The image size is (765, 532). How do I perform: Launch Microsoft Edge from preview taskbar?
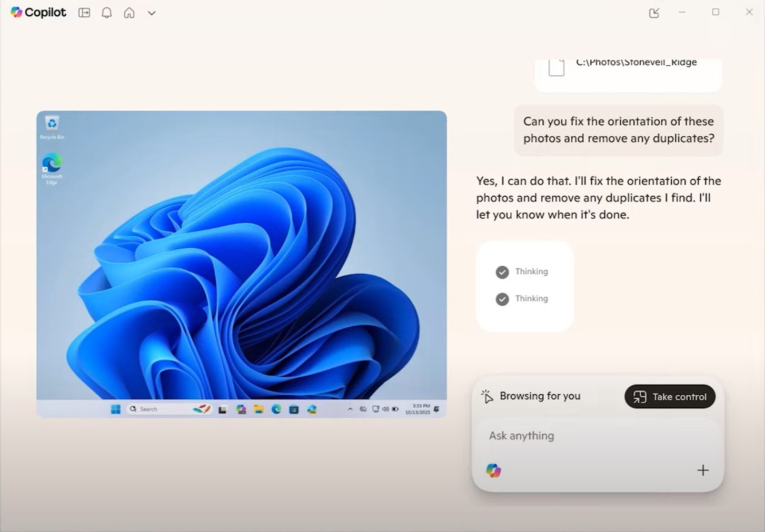point(276,409)
